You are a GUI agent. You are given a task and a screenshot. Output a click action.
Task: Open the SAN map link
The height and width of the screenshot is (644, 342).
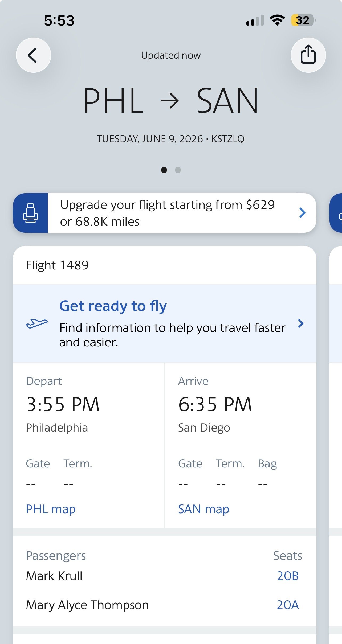point(203,509)
